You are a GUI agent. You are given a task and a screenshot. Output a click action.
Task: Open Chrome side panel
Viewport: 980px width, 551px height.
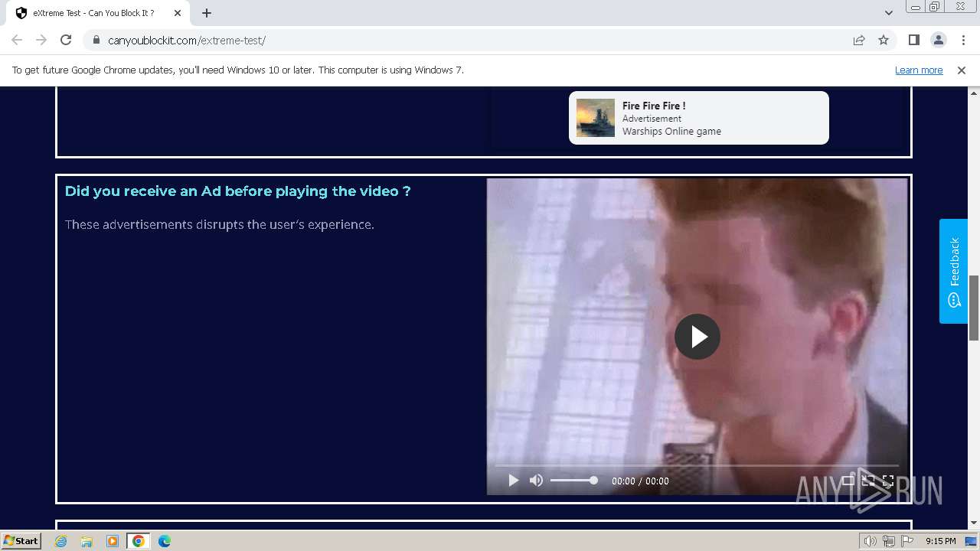913,40
